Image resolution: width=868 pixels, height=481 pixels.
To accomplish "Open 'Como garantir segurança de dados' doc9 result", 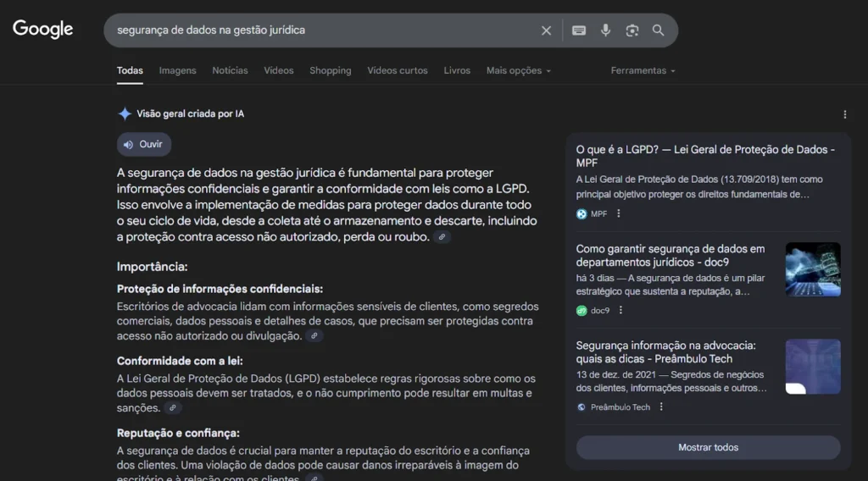I will pos(670,256).
